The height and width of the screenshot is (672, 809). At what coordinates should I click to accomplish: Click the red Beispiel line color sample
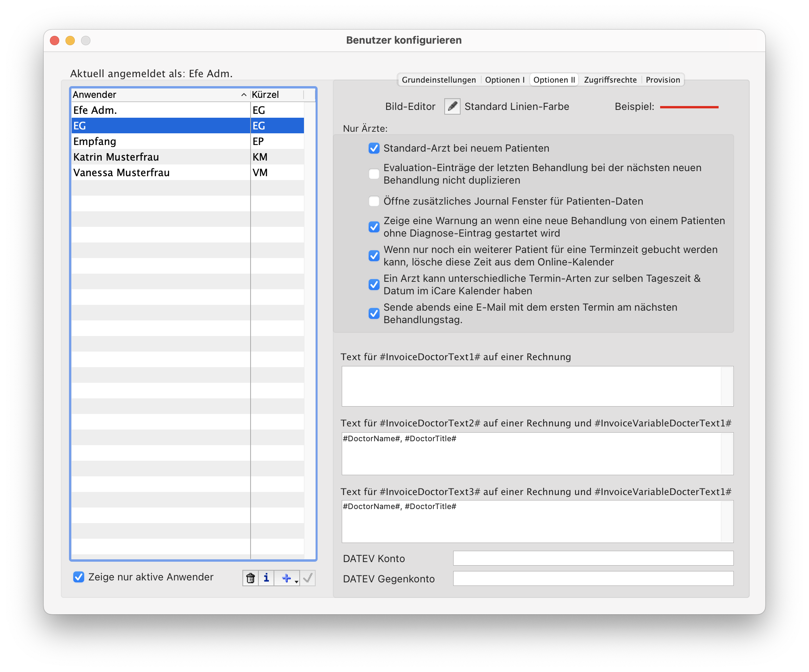point(689,107)
